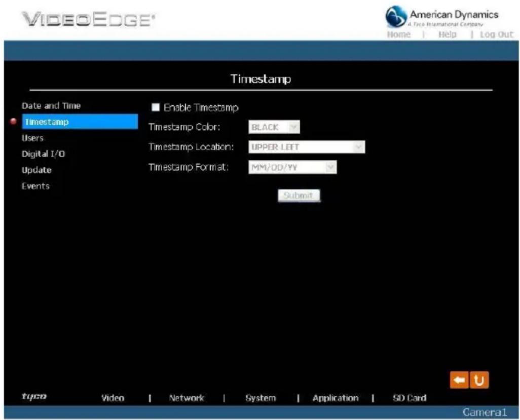Open the Timestamp Format dropdown
The image size is (520, 420).
click(x=292, y=167)
